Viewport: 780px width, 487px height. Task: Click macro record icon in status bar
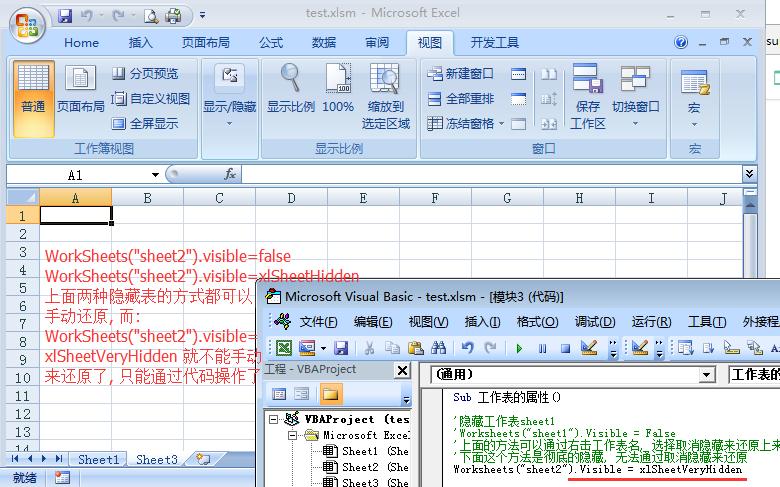point(62,478)
